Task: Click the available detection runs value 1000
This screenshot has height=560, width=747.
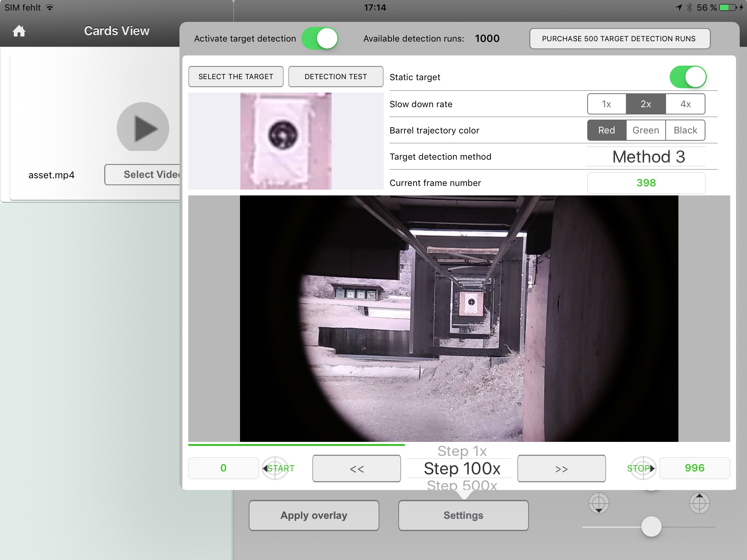Action: pos(487,39)
